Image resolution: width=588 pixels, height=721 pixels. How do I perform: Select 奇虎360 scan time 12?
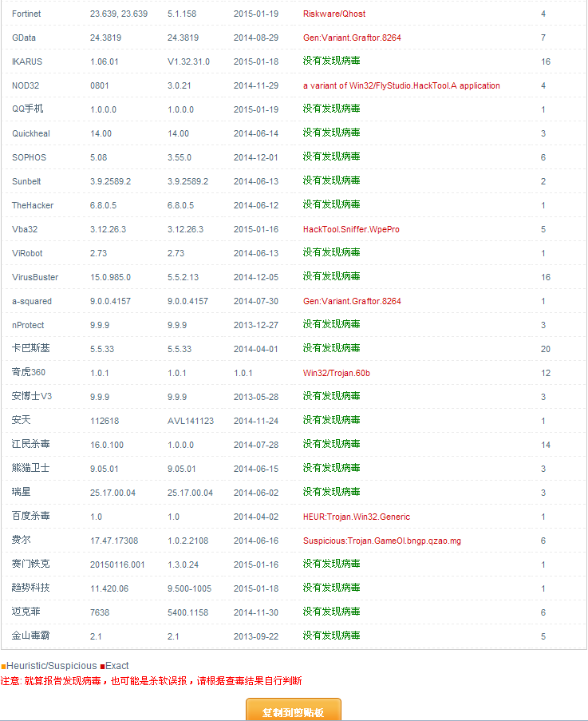pos(545,373)
